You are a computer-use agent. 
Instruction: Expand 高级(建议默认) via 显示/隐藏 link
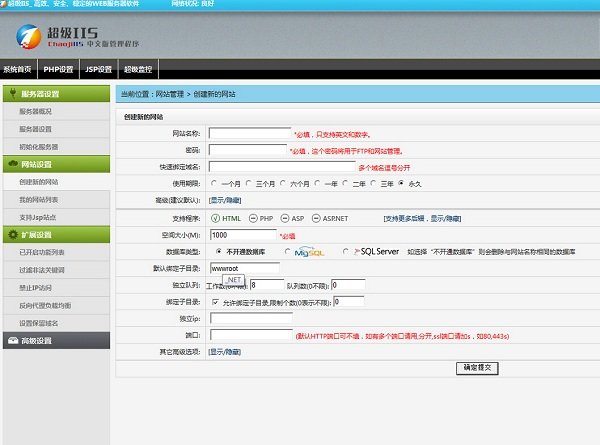(x=224, y=201)
